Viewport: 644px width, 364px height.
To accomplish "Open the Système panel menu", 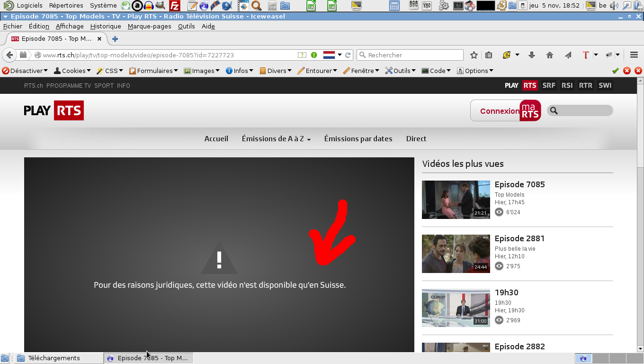I will (x=103, y=6).
